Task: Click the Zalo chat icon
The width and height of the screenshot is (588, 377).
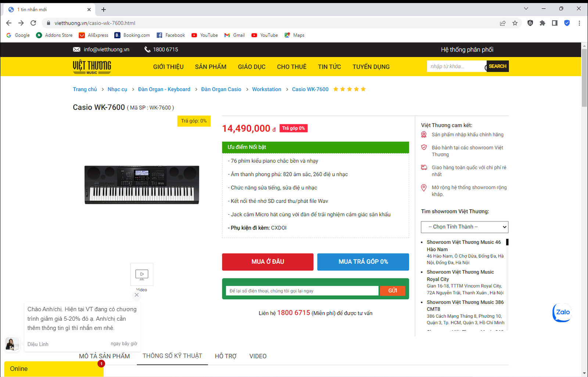Action: click(x=562, y=312)
